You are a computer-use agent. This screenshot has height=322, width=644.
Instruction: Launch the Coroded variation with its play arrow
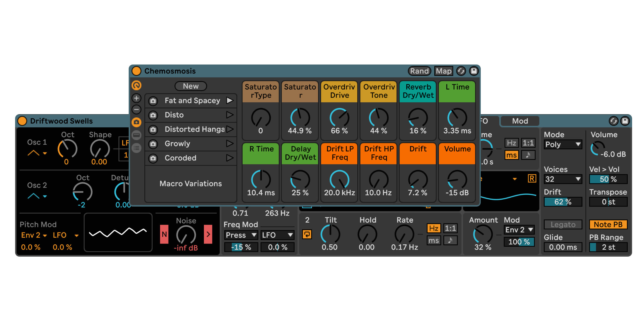[x=230, y=158]
